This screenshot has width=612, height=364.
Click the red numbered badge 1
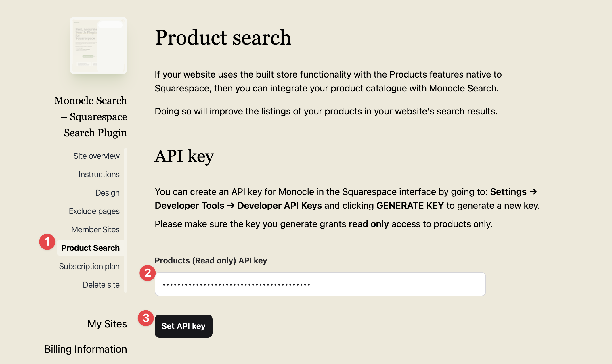pos(47,242)
